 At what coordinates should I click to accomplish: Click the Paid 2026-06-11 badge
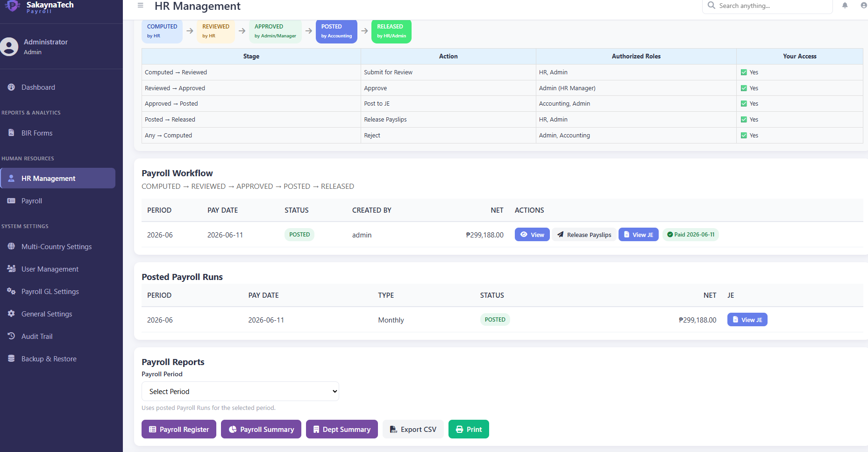click(690, 235)
